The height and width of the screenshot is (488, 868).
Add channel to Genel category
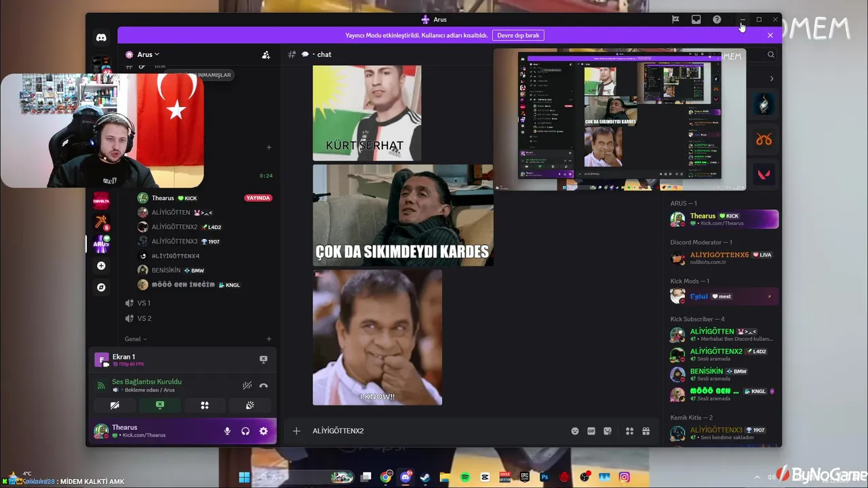(269, 339)
